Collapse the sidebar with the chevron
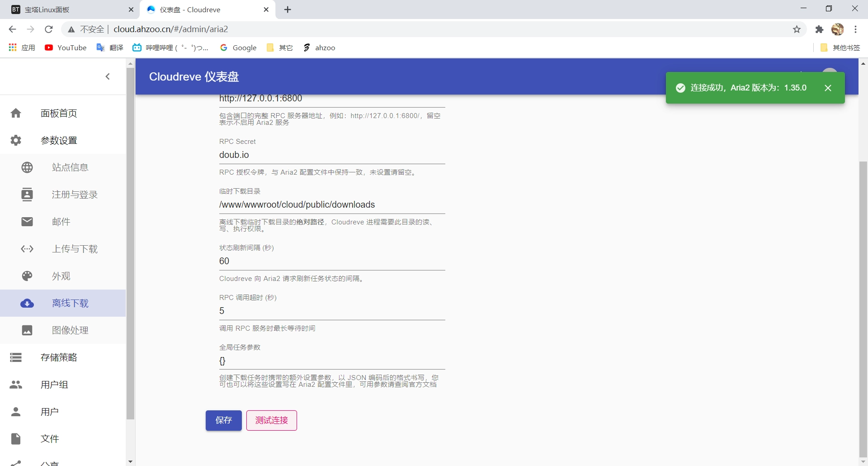The height and width of the screenshot is (466, 868). 108,76
